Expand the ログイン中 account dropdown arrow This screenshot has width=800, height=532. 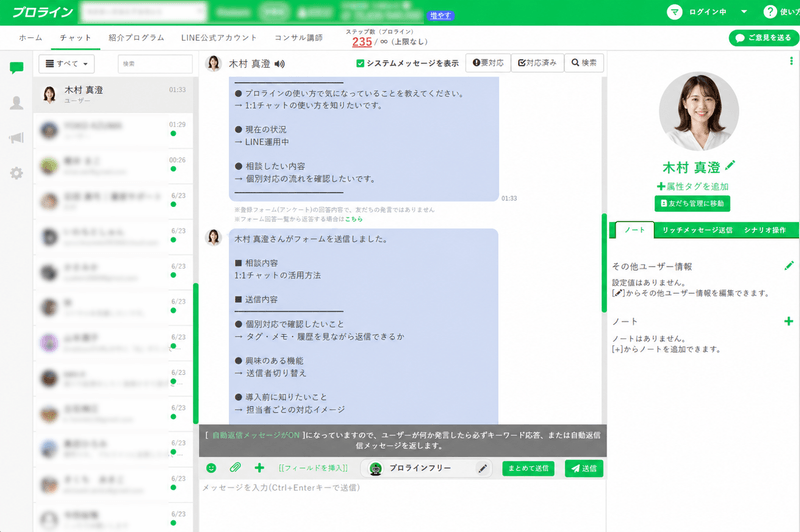click(x=744, y=12)
